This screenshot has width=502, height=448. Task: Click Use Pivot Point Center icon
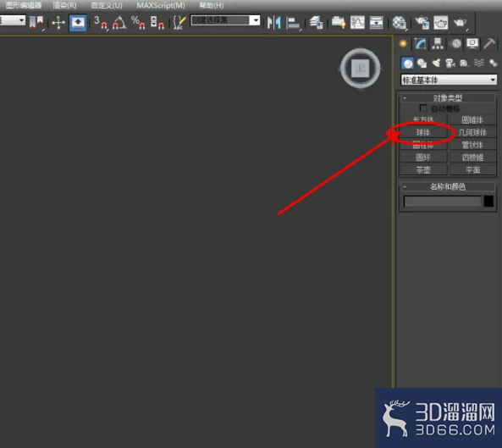(36, 22)
